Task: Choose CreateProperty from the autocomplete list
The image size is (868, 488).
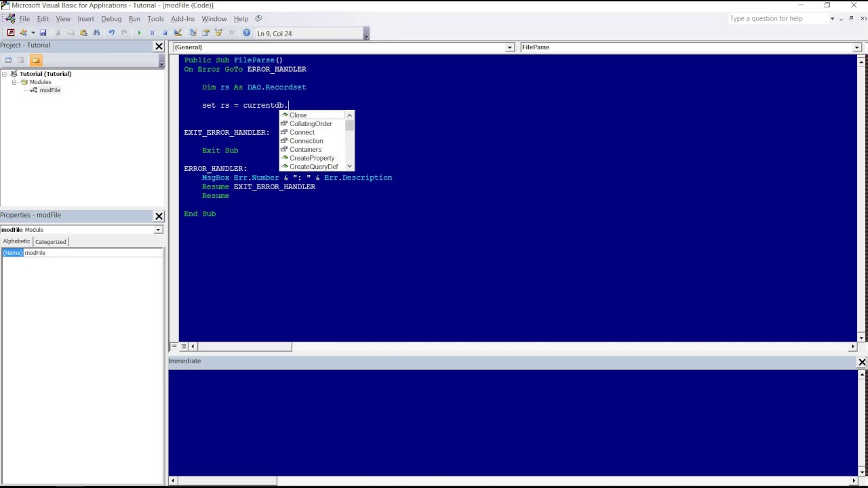Action: pos(312,158)
